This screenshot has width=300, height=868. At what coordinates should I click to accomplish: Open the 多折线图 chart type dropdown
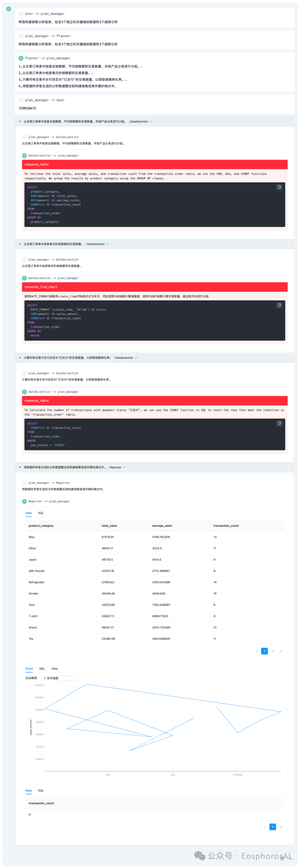pyautogui.click(x=61, y=678)
